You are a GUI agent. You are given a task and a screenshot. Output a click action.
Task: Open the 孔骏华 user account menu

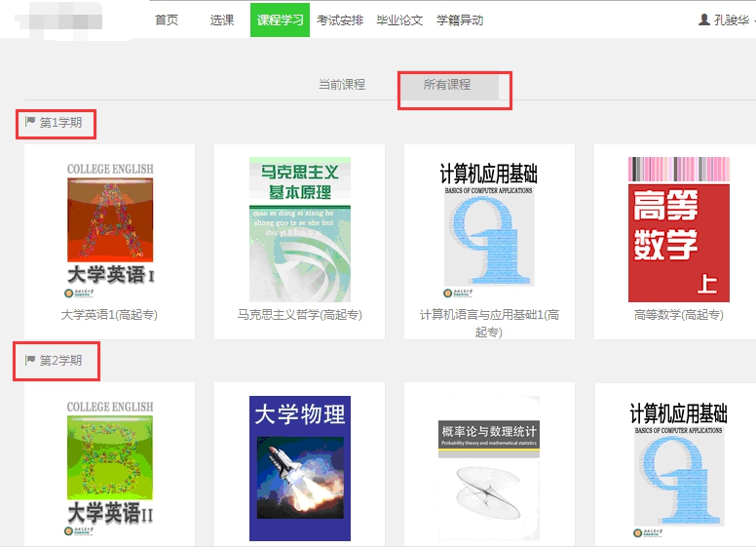point(732,20)
